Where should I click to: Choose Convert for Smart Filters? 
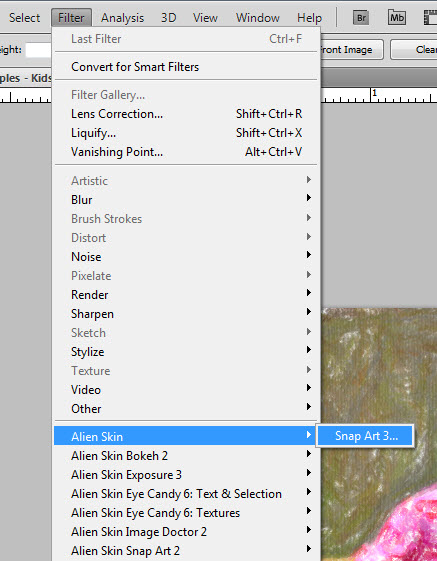[186, 67]
